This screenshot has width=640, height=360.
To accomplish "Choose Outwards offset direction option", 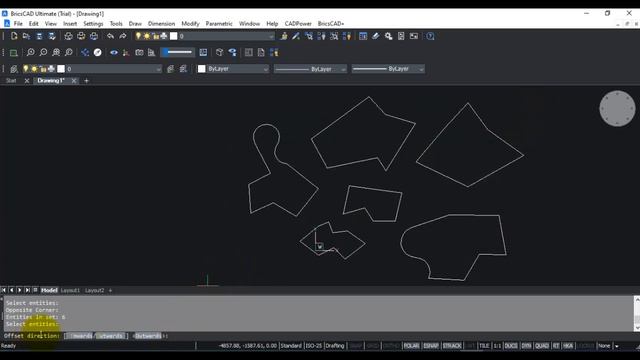I will click(110, 336).
